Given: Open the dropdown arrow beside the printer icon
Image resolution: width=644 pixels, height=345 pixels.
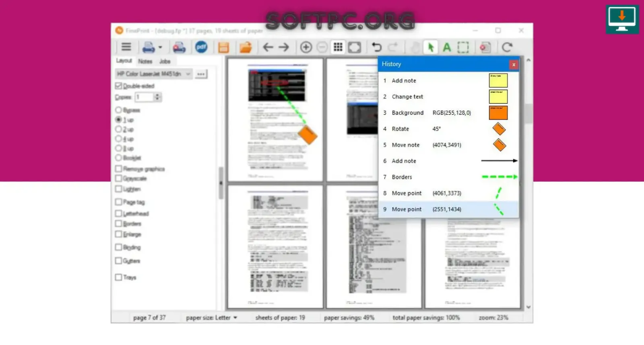Looking at the screenshot, I should [x=160, y=47].
